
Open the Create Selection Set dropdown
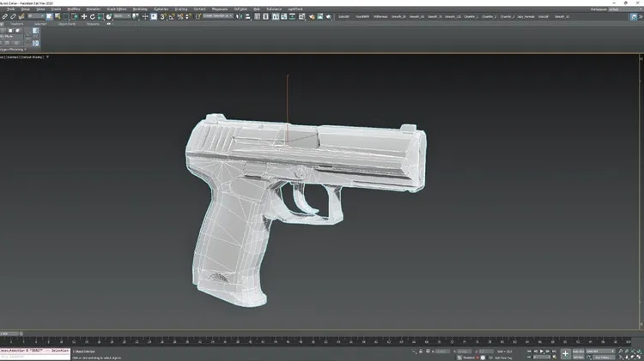click(x=219, y=16)
